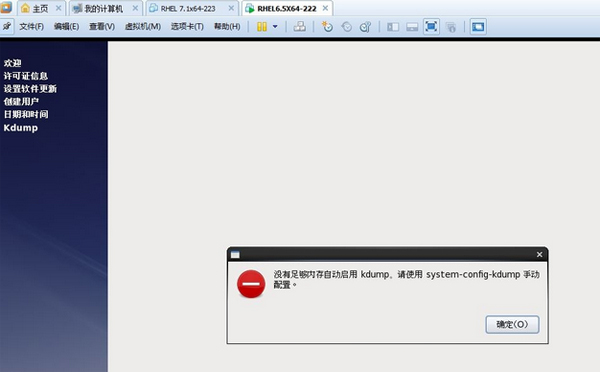Click 许可证信息 in the sidebar

coord(26,76)
